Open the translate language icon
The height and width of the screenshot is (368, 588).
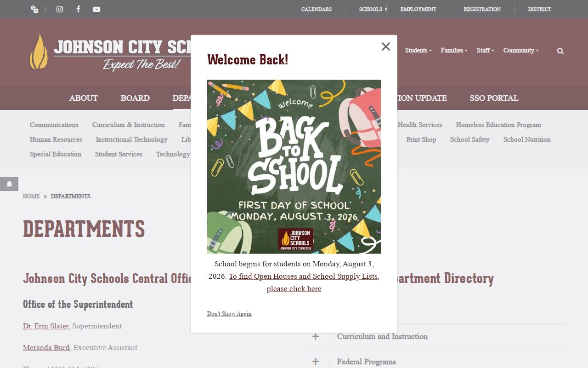pyautogui.click(x=34, y=9)
